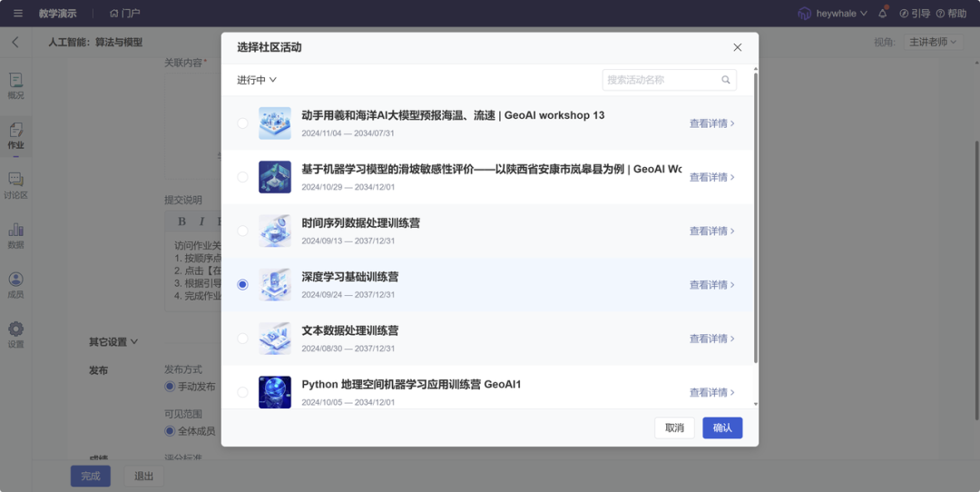Click thumbnail of 滑坡敏感性评价 activity
Viewport: 980px width, 492px height.
point(275,177)
